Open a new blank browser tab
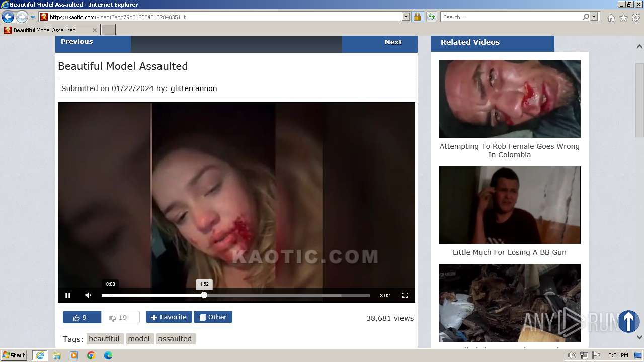 [x=108, y=30]
